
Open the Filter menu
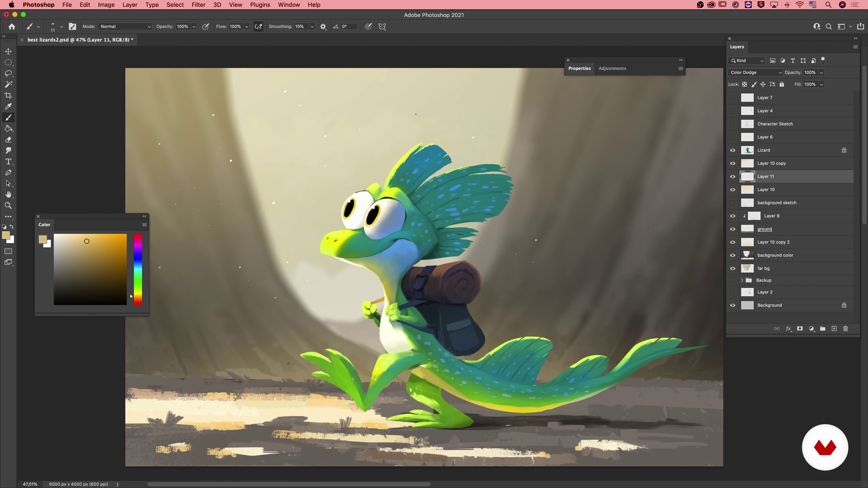[x=198, y=5]
